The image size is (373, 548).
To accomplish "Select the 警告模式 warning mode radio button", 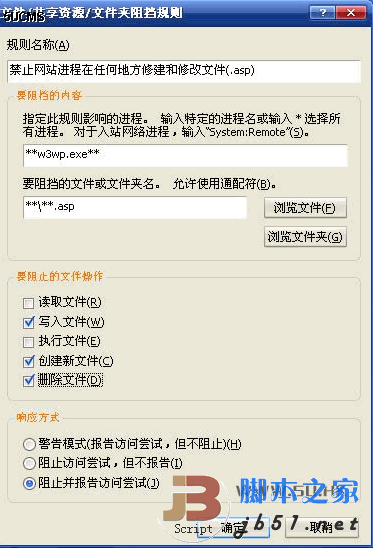I will pyautogui.click(x=29, y=444).
